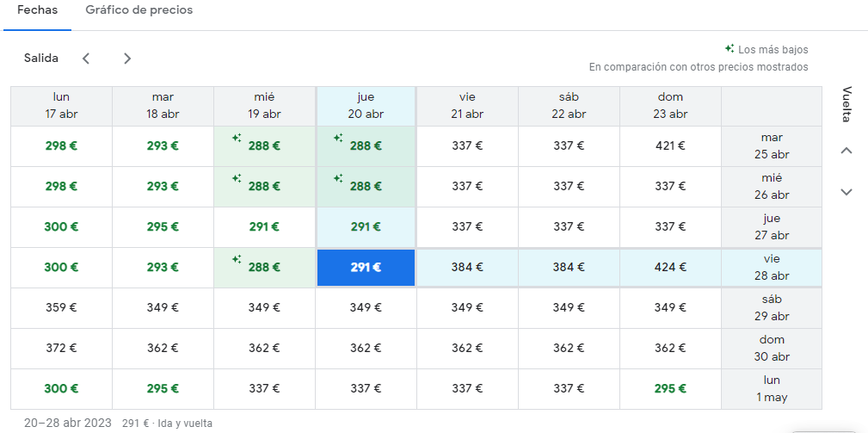Choose 288 € for 20 abr to 25 abr

click(366, 146)
